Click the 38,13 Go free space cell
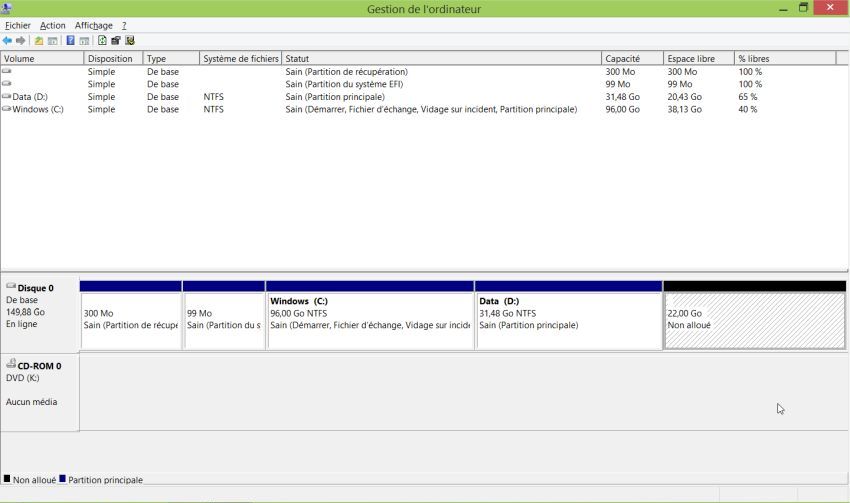The image size is (850, 503). 685,109
